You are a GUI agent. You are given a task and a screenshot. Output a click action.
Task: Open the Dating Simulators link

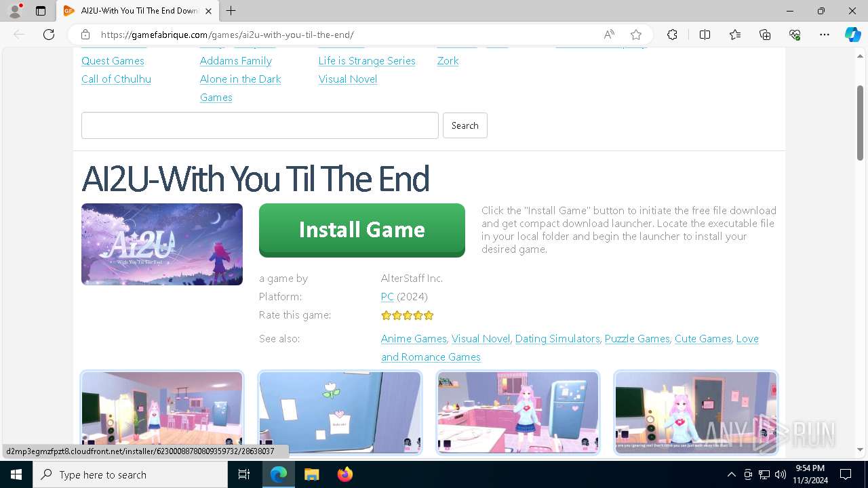click(557, 339)
